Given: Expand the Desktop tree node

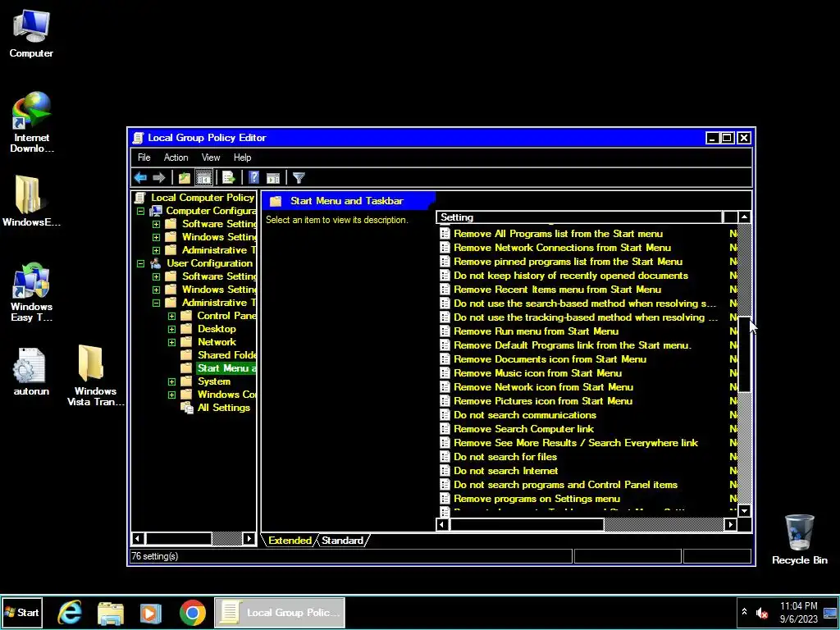Looking at the screenshot, I should point(171,330).
